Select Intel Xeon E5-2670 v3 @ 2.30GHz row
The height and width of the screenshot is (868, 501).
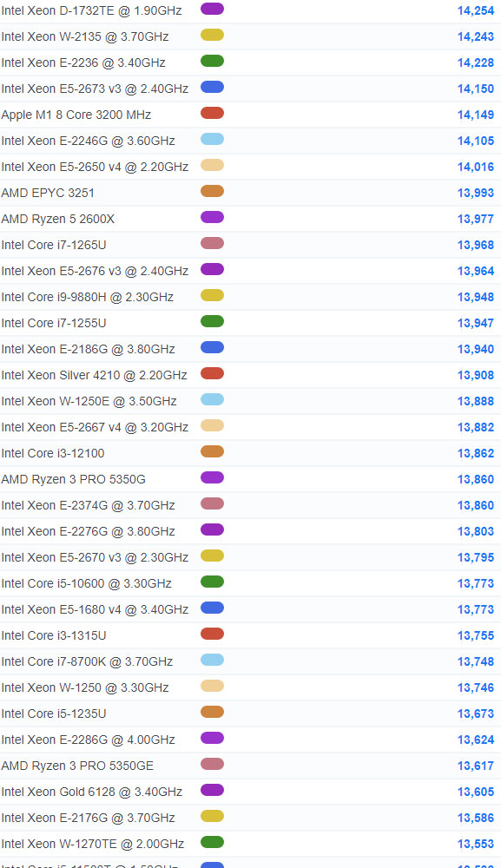(250, 557)
